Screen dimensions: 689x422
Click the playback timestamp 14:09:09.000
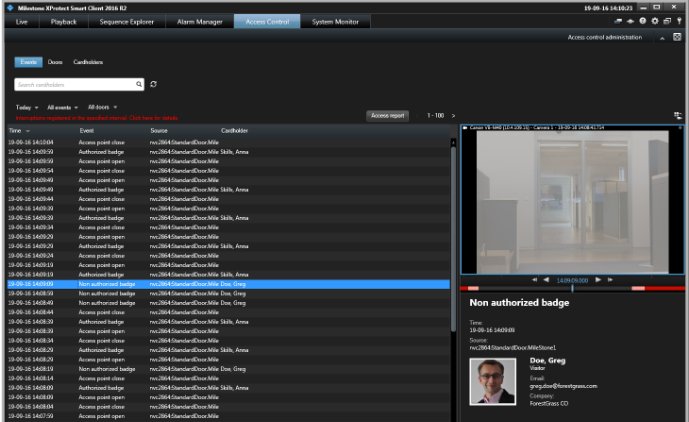(572, 280)
